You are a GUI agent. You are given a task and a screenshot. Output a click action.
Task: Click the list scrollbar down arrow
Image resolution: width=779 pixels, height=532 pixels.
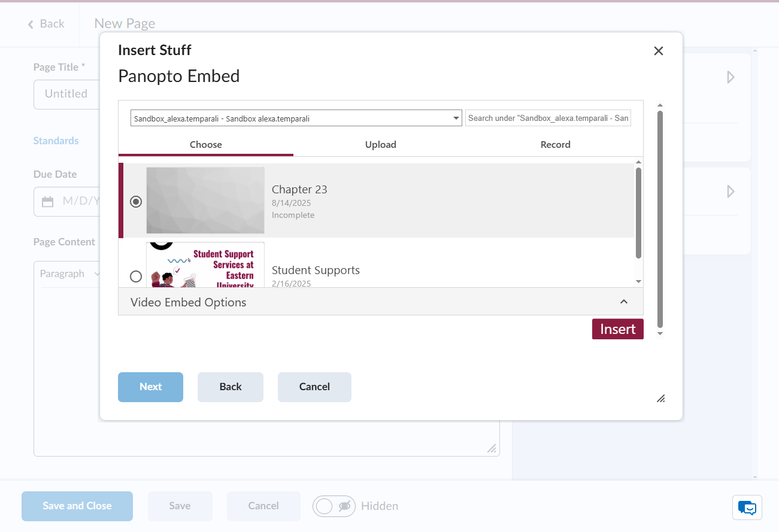[638, 281]
